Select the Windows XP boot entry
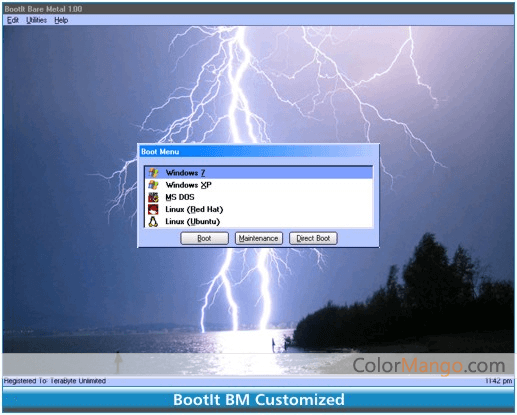The image size is (517, 415). [x=259, y=185]
